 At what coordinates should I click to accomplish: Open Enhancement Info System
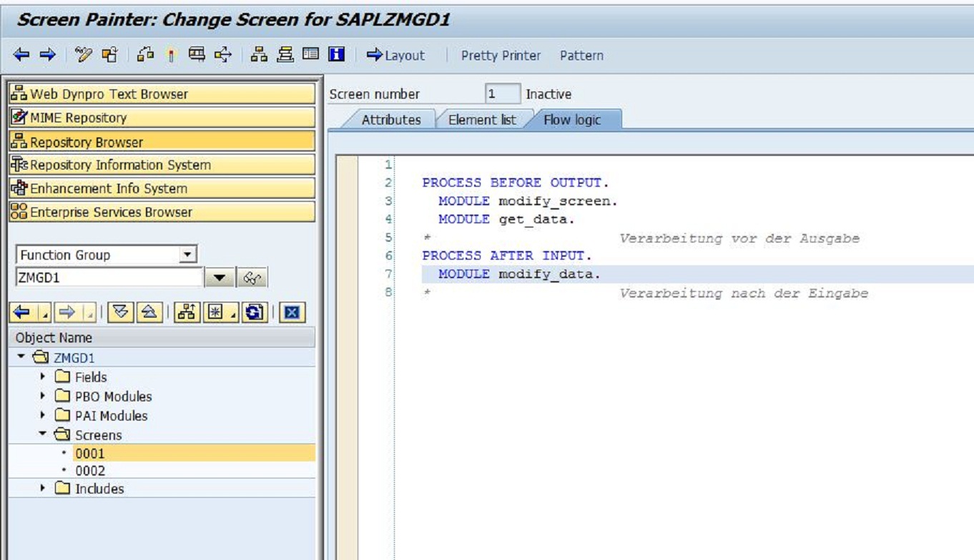click(x=162, y=188)
